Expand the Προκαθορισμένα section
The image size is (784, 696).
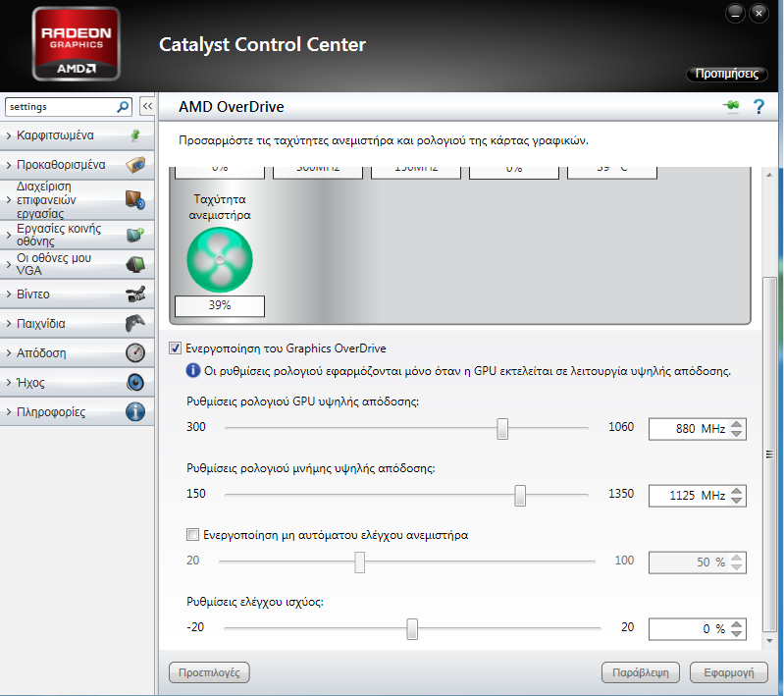click(77, 165)
